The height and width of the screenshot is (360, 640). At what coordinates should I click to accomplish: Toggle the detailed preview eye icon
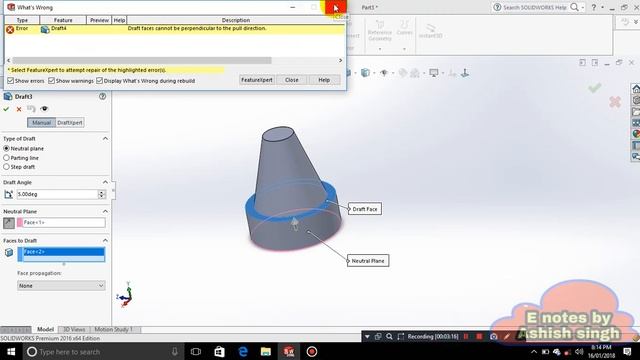click(44, 109)
